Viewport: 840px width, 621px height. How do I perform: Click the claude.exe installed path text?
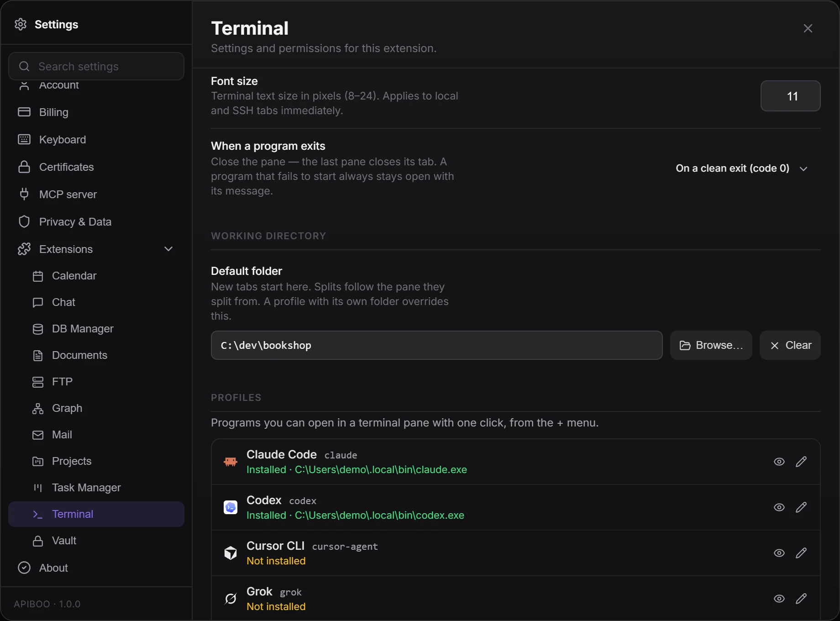click(x=381, y=469)
